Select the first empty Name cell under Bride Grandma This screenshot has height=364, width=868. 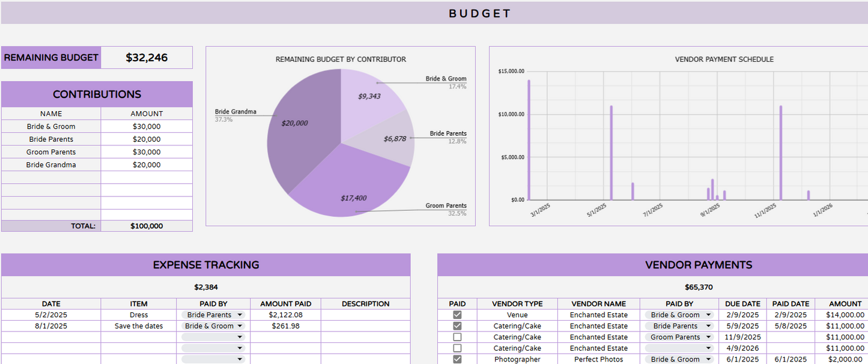tap(51, 177)
